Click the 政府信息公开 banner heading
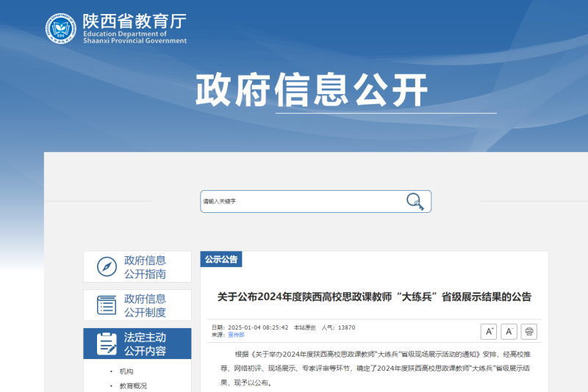This screenshot has height=392, width=588. coord(312,90)
